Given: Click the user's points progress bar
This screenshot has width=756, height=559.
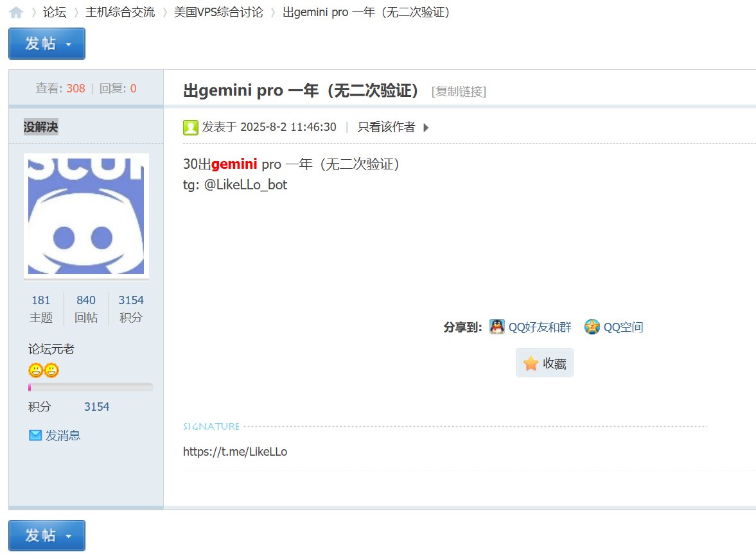Looking at the screenshot, I should (x=90, y=387).
